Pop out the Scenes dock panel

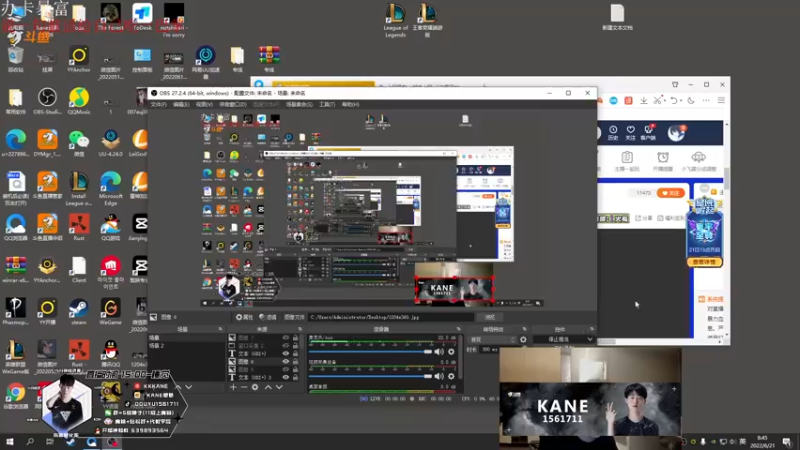pyautogui.click(x=220, y=329)
